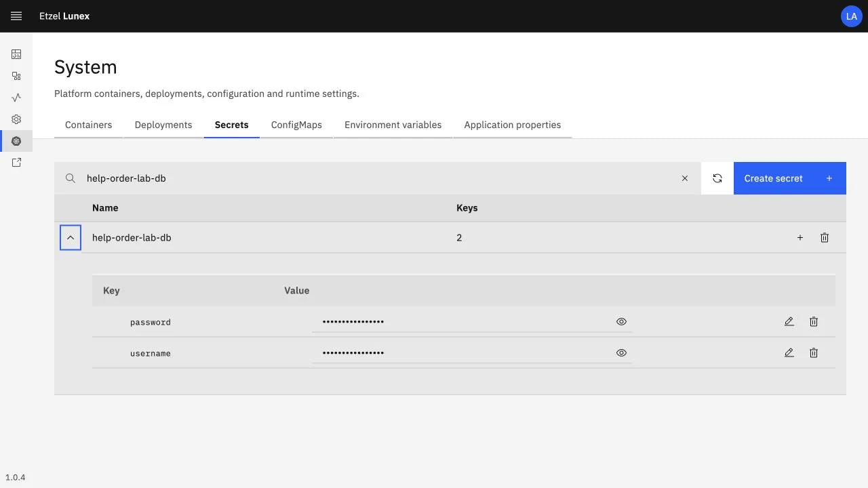Switch to the ConfigMaps tab
The image size is (868, 488).
(x=296, y=125)
